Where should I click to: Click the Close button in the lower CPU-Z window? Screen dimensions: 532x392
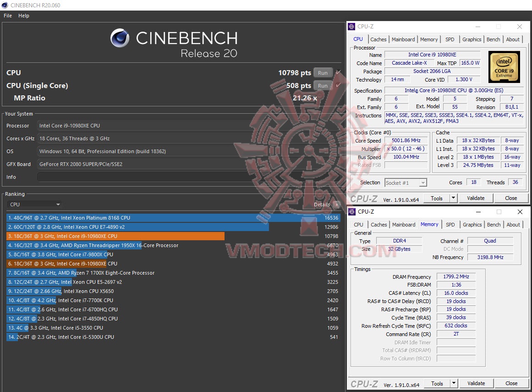(x=511, y=383)
